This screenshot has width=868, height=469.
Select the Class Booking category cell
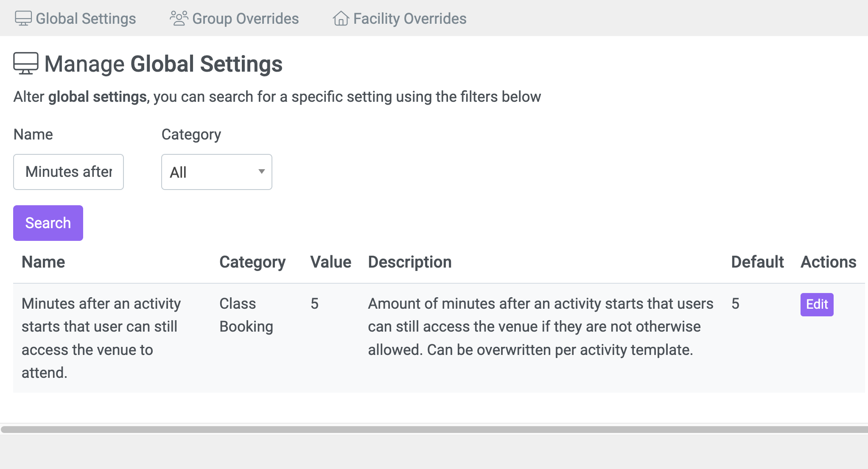pos(246,315)
